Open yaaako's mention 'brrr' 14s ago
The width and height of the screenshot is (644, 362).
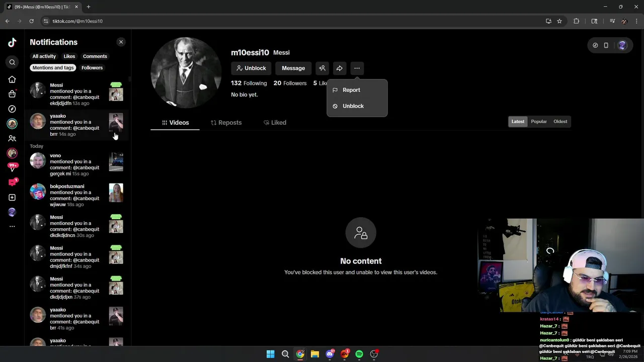pos(76,125)
